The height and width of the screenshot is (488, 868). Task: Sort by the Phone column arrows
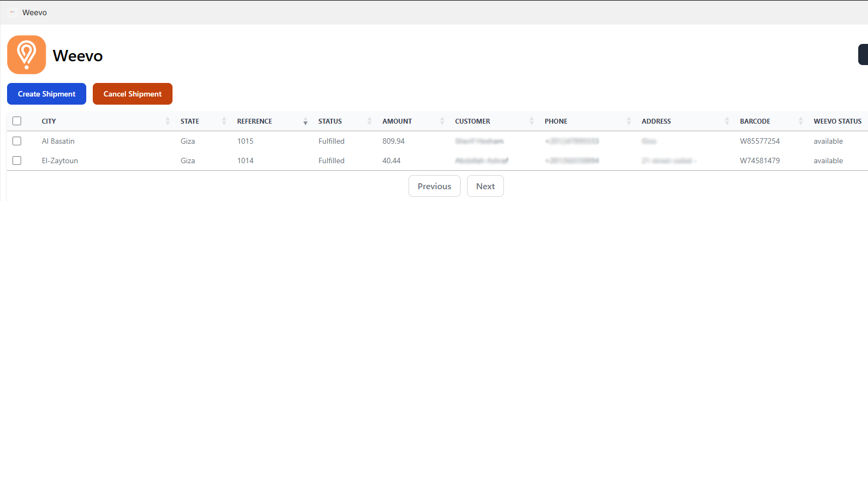click(629, 121)
